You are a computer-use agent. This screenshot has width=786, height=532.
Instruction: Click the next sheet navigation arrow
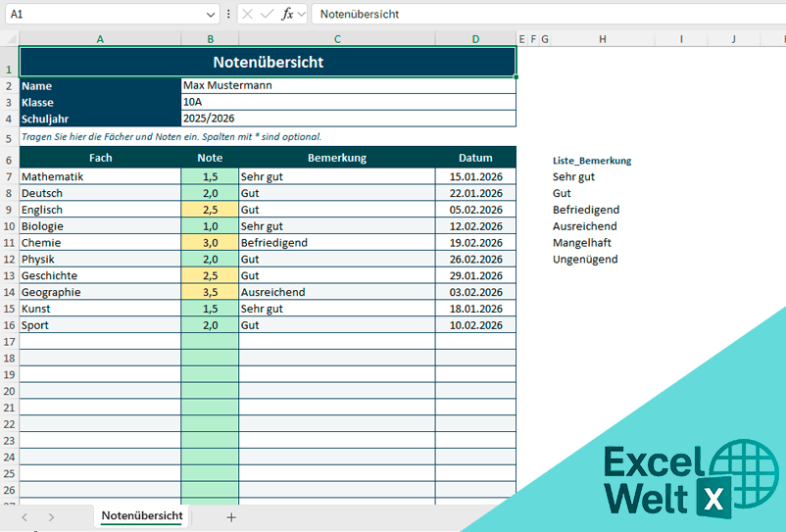pyautogui.click(x=51, y=517)
